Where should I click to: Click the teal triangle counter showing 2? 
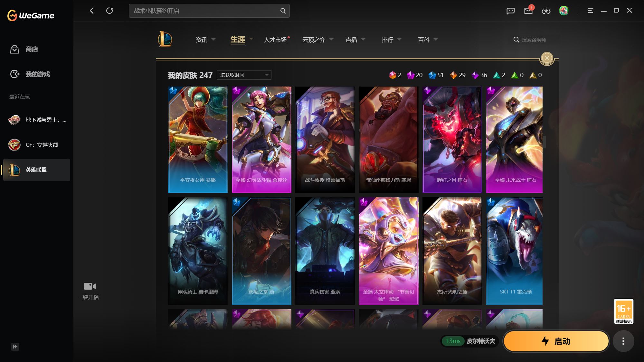(x=499, y=75)
